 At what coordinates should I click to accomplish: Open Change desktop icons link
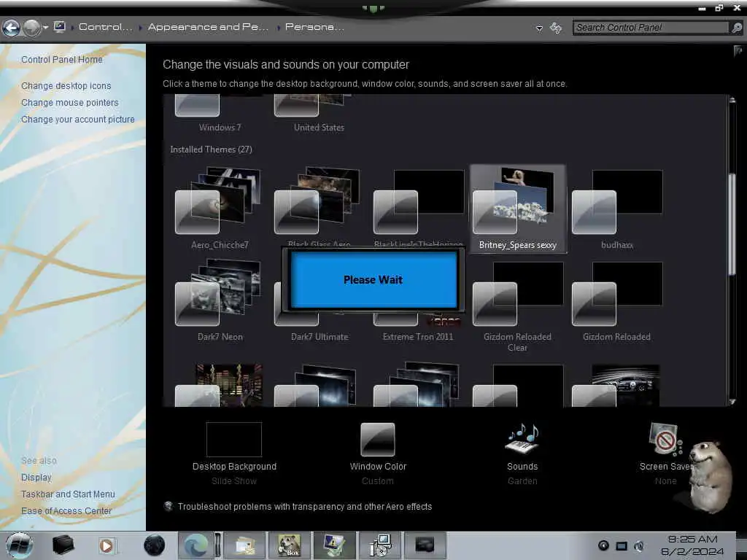(66, 86)
